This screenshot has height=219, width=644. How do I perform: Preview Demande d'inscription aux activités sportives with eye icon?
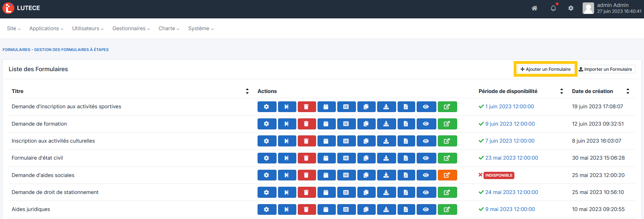(426, 107)
